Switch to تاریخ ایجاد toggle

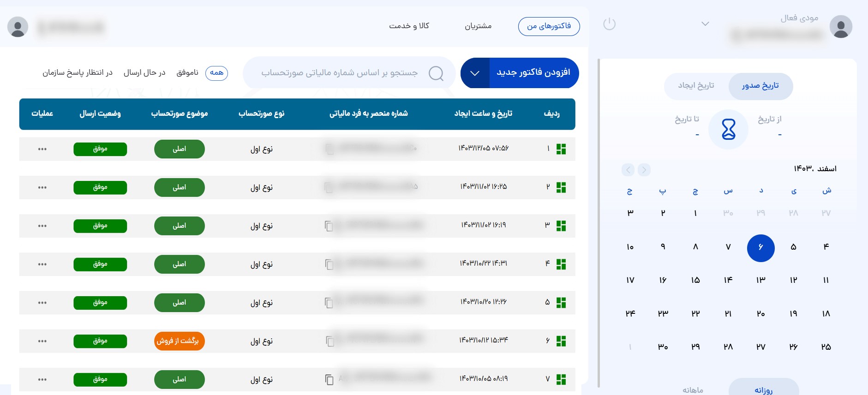click(x=696, y=86)
